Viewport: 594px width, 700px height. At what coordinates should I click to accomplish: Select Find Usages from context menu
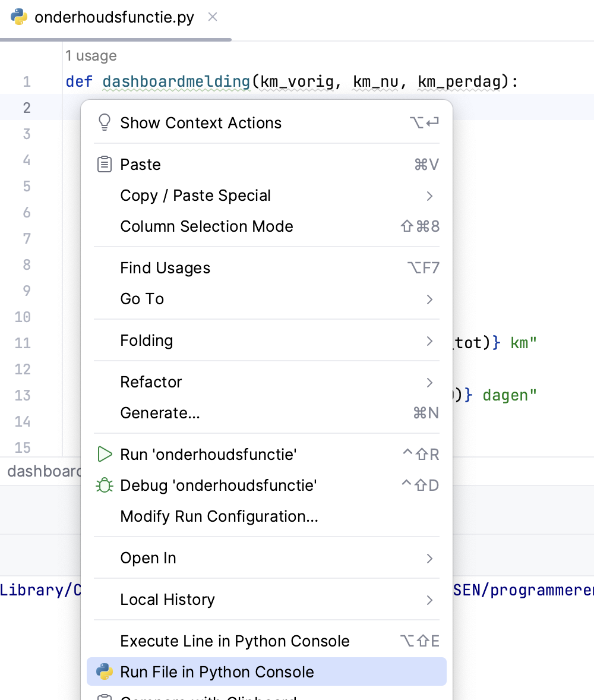165,268
